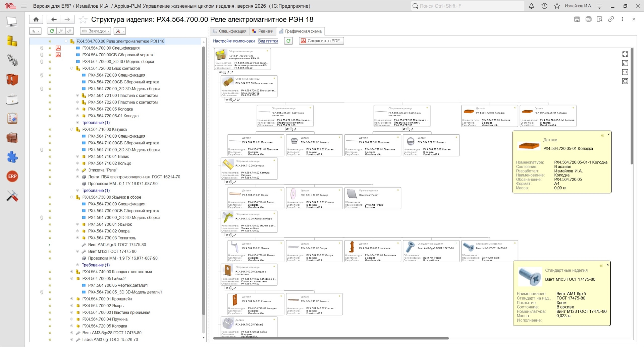644x347 pixels.
Task: Click the Home button in the navigation toolbar
Action: [x=36, y=19]
